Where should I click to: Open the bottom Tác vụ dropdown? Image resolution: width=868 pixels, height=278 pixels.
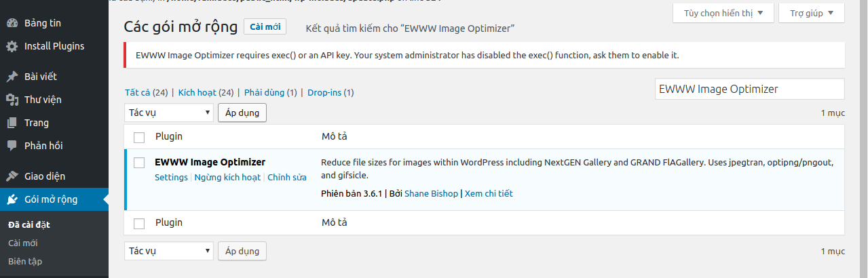[x=169, y=251]
